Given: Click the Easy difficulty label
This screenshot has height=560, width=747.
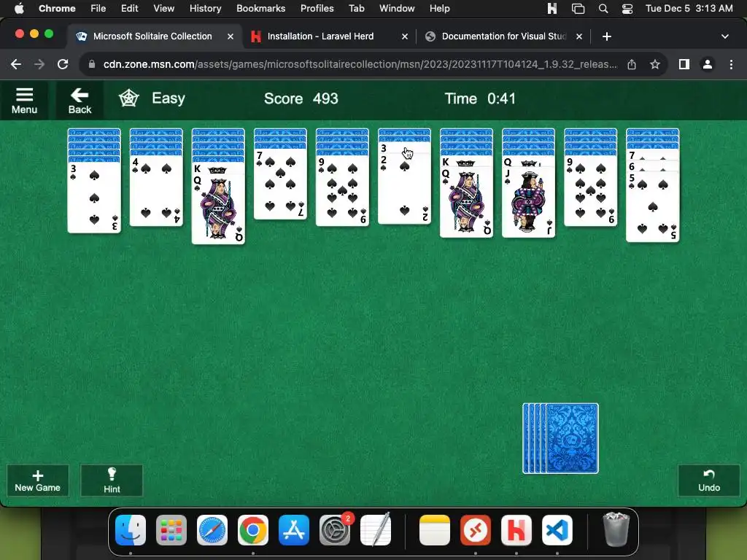Looking at the screenshot, I should (169, 98).
